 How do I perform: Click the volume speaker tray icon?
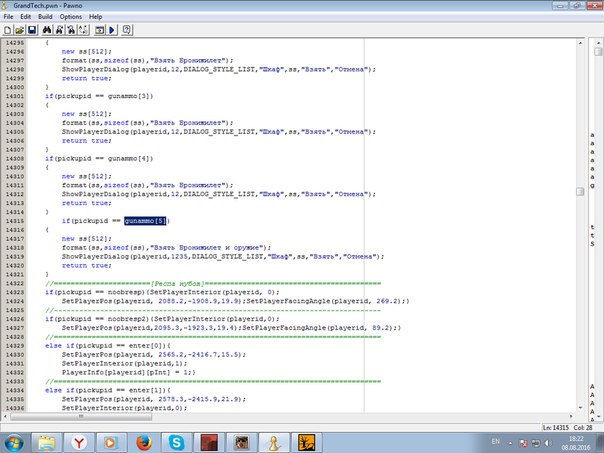click(548, 443)
